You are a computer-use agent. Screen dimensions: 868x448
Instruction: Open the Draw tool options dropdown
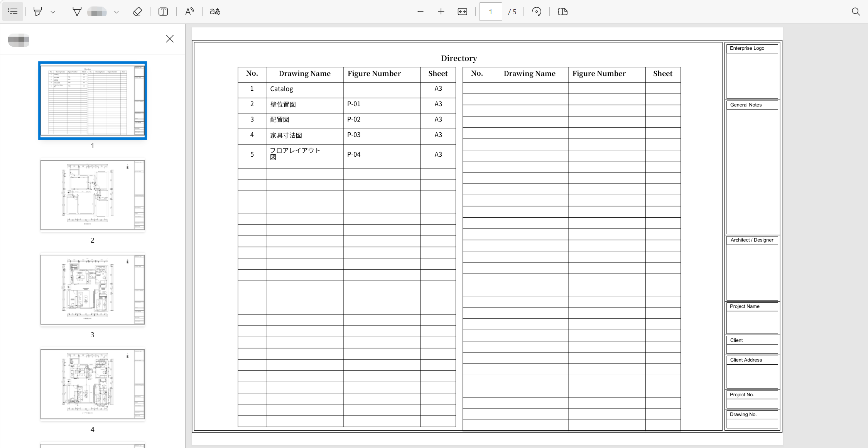[x=53, y=12]
